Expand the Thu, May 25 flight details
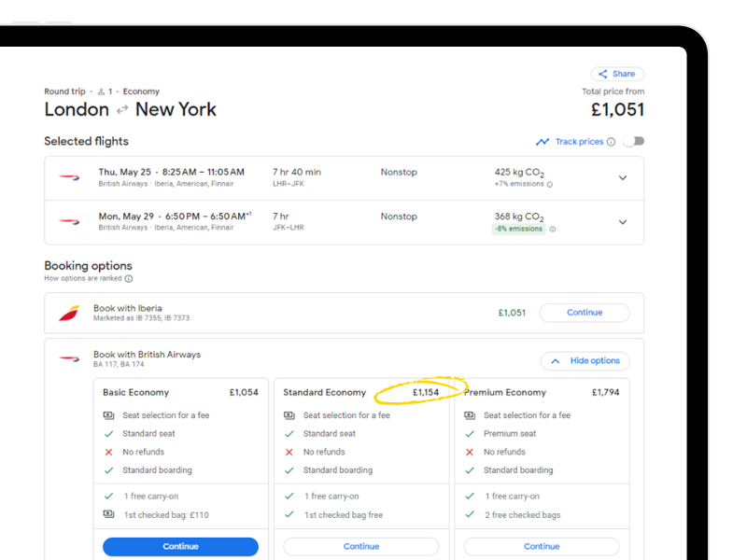This screenshot has width=747, height=560. click(623, 178)
